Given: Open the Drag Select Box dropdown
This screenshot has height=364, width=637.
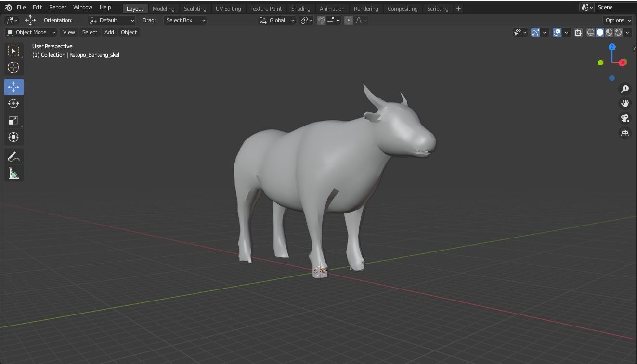Looking at the screenshot, I should (x=185, y=20).
